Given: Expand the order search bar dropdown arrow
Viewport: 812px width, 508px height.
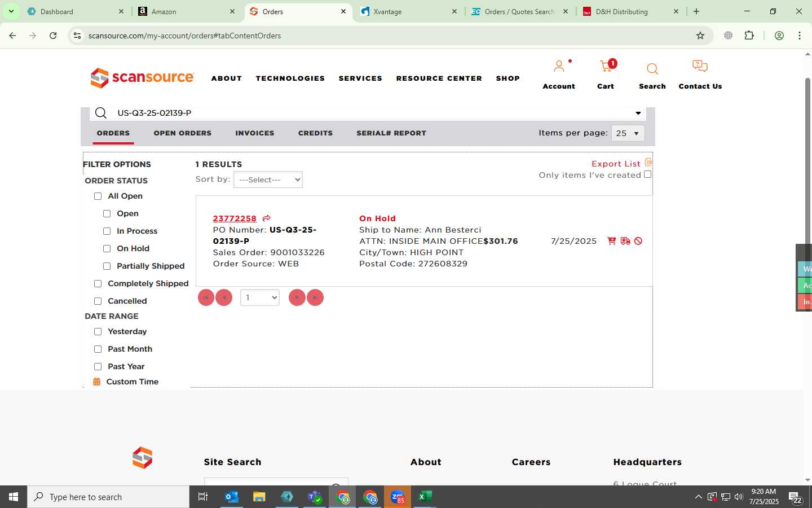Looking at the screenshot, I should pyautogui.click(x=638, y=113).
